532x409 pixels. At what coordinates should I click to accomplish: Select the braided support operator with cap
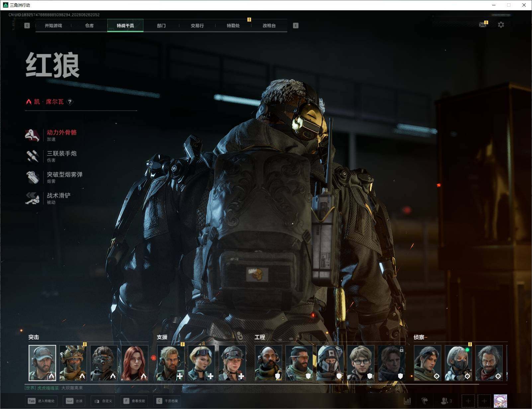(232, 363)
